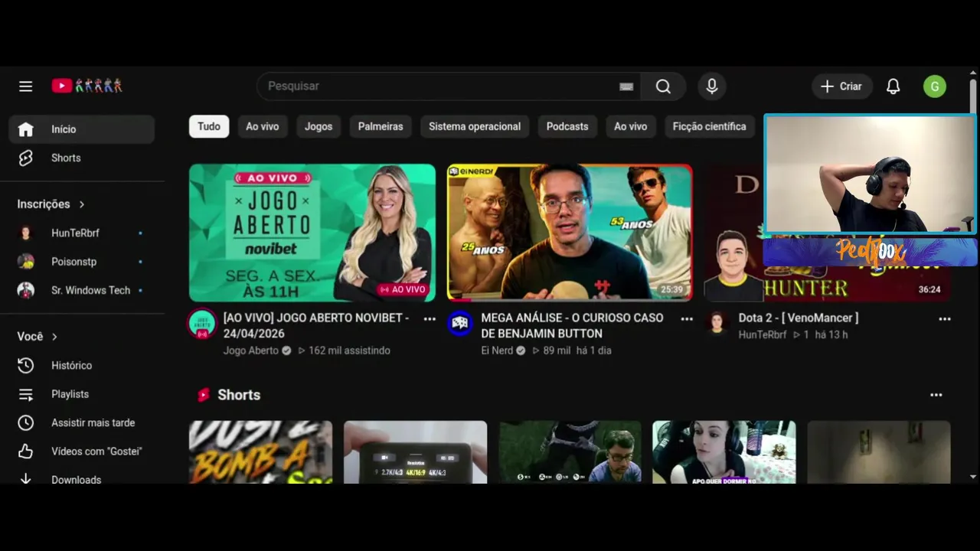Click the Assistir mais tarde clock icon

26,422
